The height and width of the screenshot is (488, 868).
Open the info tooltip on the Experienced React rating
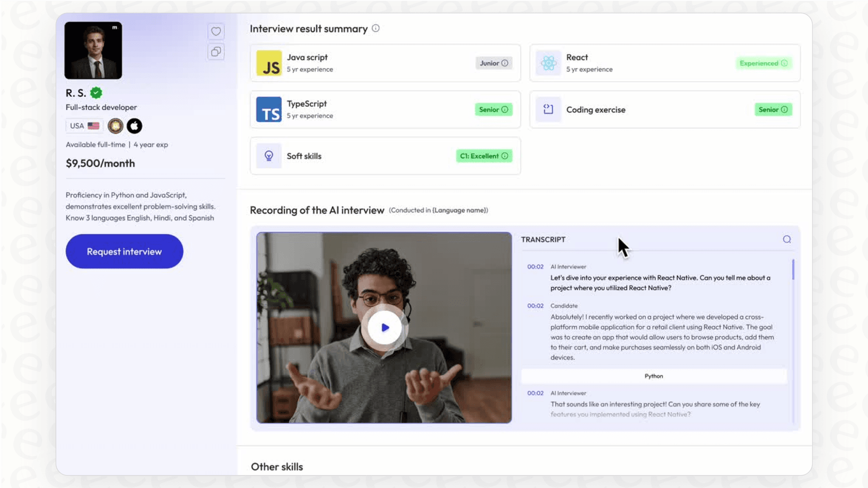785,63
